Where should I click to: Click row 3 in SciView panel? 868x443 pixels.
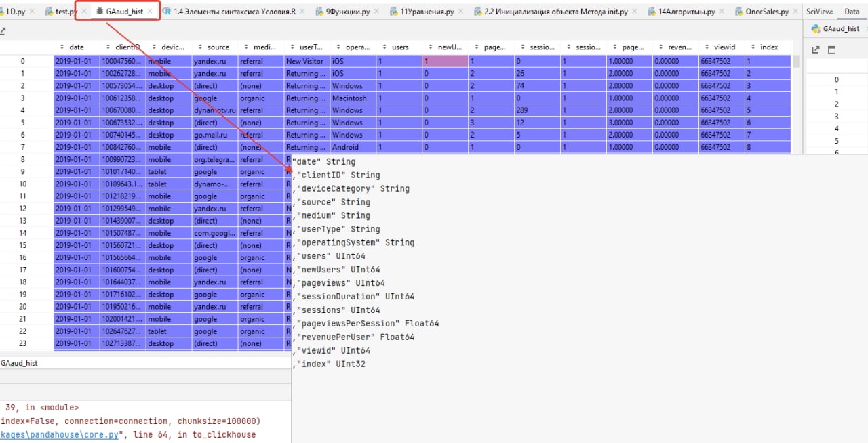coord(836,117)
